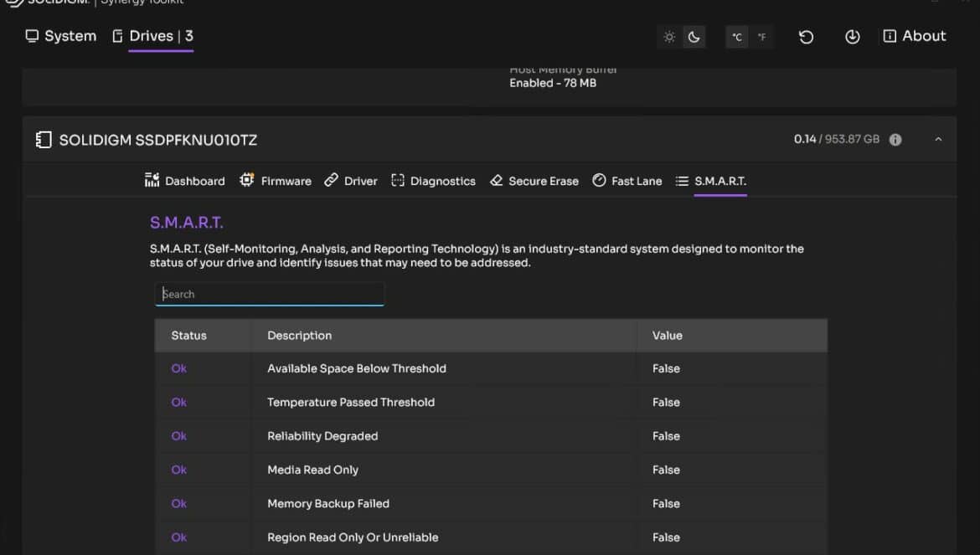Select 'Media Read Only' row text
This screenshot has width=980, height=555.
click(x=312, y=470)
